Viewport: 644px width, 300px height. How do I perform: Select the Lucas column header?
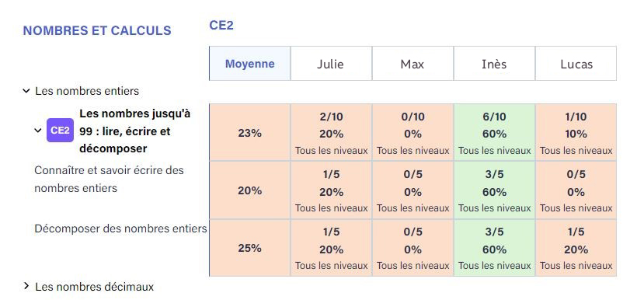coord(576,64)
